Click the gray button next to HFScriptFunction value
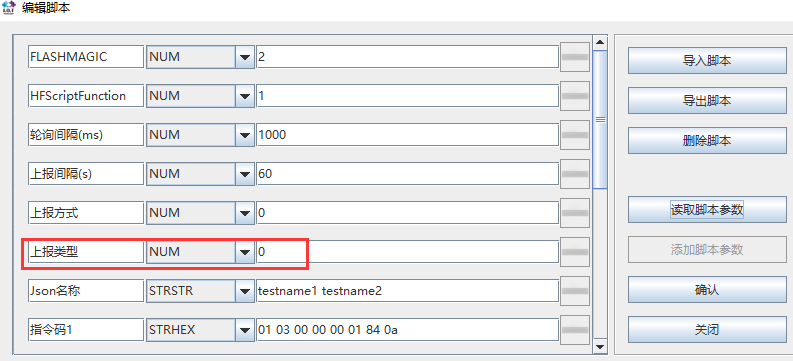Viewport: 793px width, 361px height. tap(575, 96)
